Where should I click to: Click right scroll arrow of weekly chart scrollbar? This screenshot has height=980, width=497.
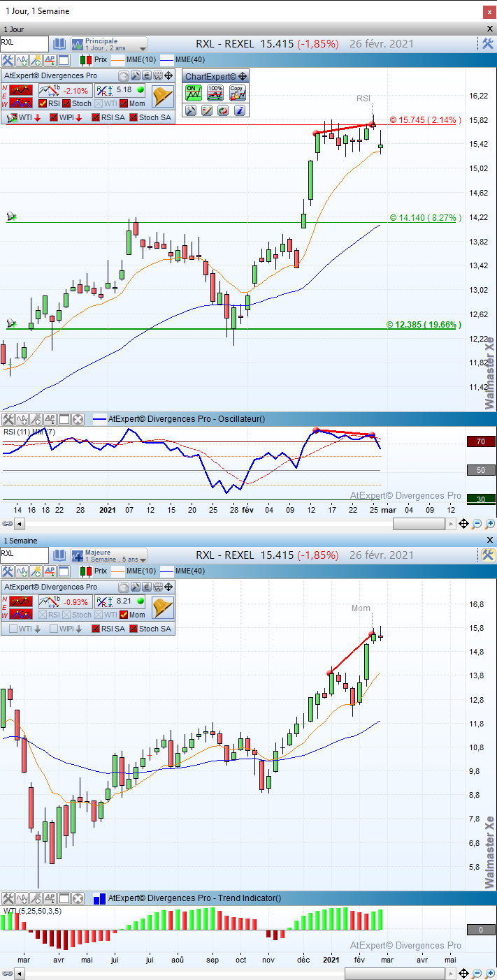(x=451, y=974)
